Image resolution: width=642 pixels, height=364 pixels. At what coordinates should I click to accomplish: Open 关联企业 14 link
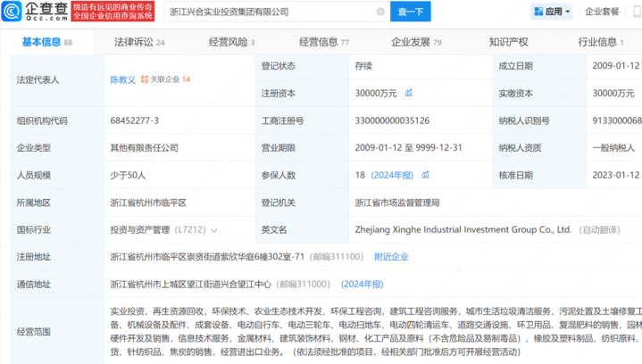coord(166,79)
